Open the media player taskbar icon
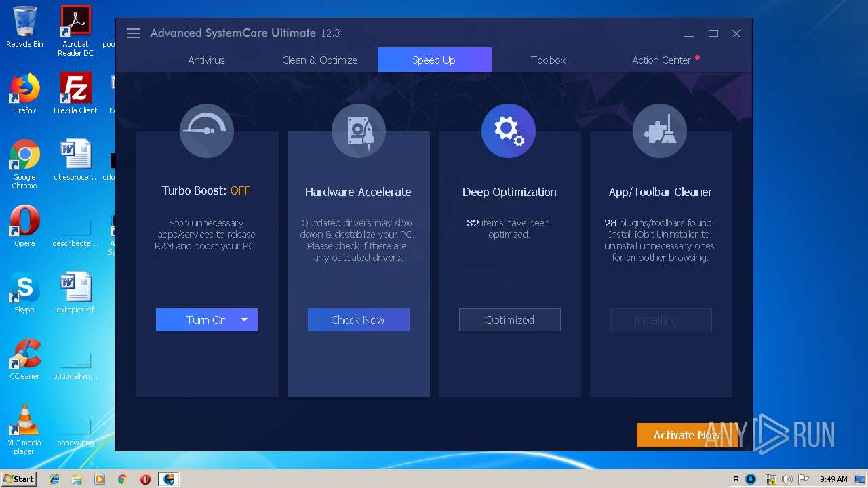This screenshot has height=488, width=868. click(x=100, y=479)
